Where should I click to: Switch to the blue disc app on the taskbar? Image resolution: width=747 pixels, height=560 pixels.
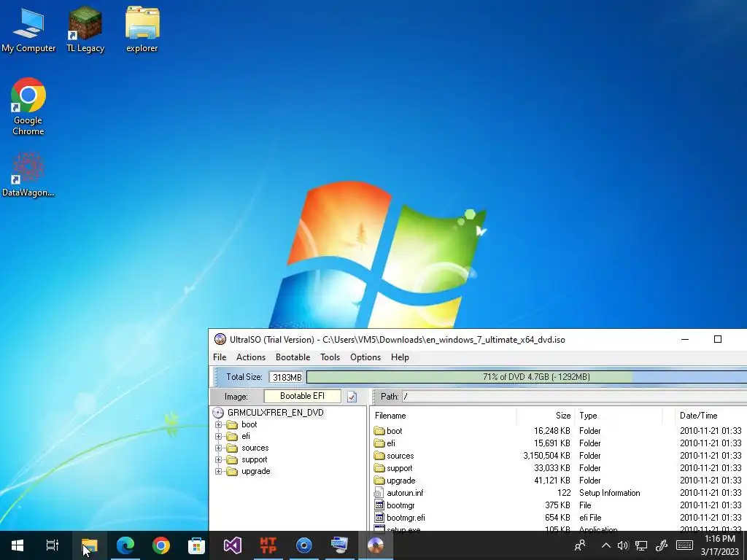tap(304, 545)
